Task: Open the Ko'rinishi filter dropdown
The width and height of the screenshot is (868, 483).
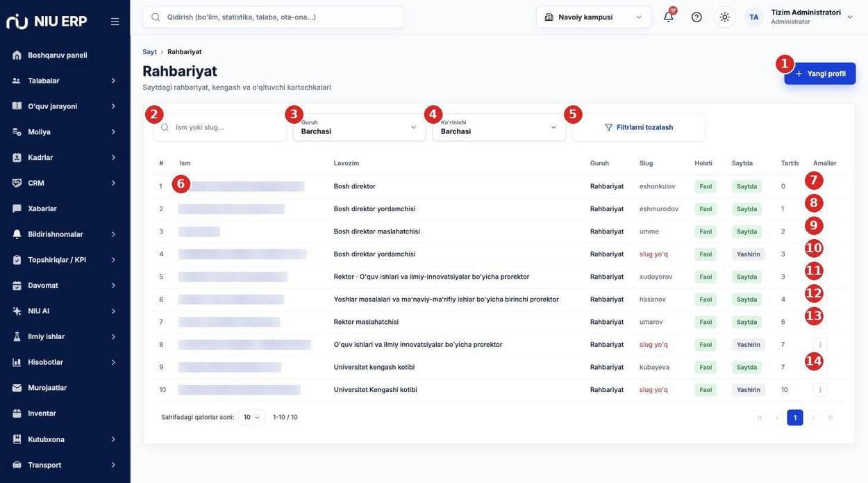Action: click(x=499, y=127)
